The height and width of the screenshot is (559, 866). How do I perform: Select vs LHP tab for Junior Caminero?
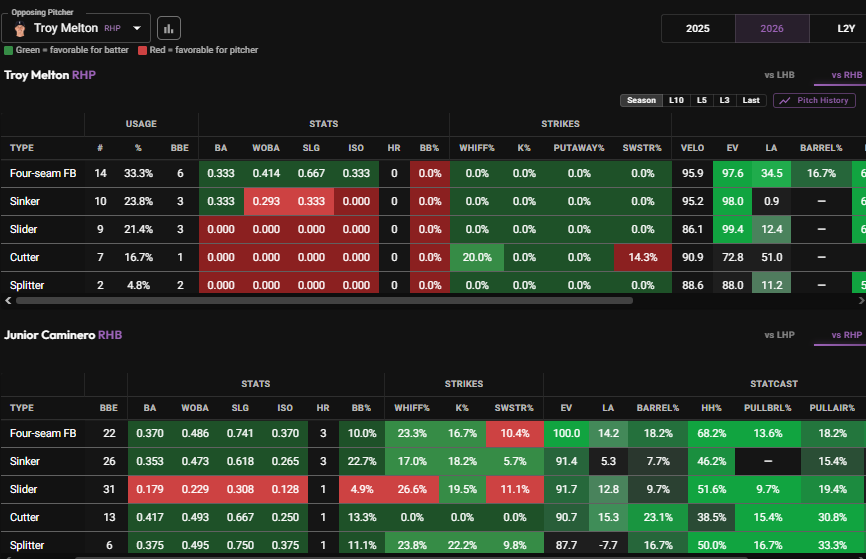coord(779,335)
